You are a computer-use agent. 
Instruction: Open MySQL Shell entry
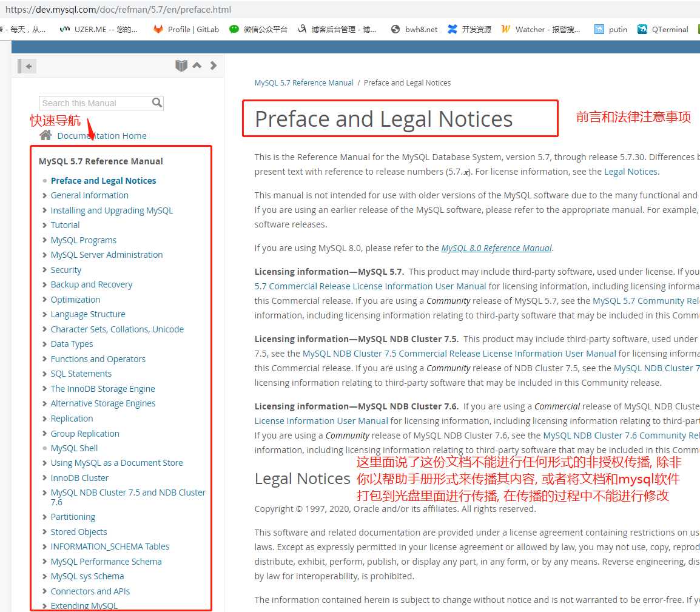tap(74, 448)
